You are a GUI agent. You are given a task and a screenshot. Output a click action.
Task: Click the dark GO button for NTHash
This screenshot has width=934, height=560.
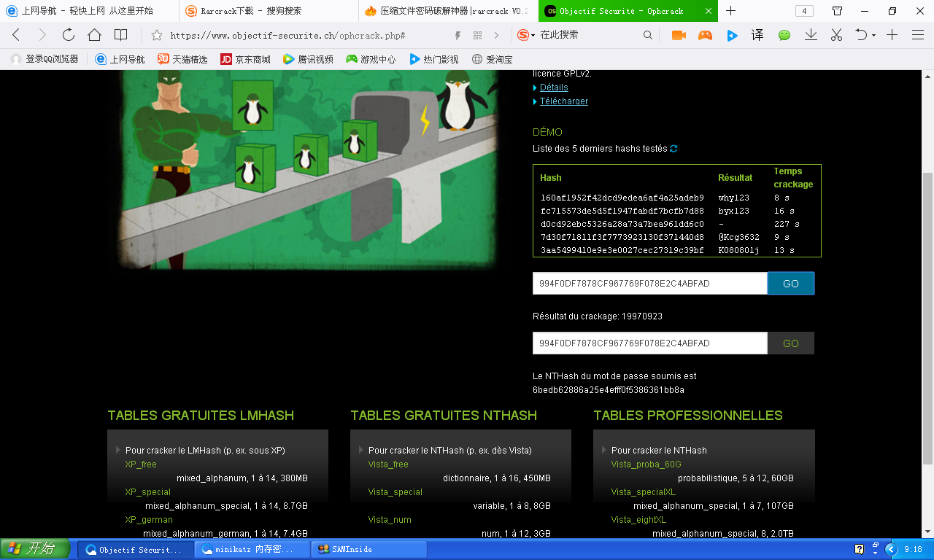click(791, 343)
